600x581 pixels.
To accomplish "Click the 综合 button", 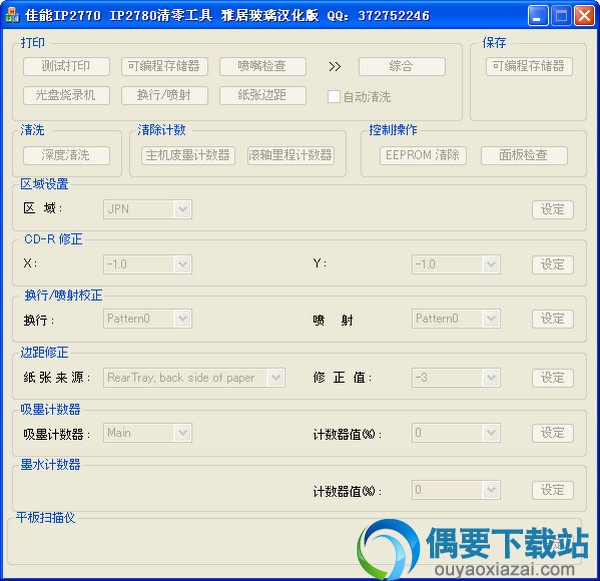I will click(402, 67).
